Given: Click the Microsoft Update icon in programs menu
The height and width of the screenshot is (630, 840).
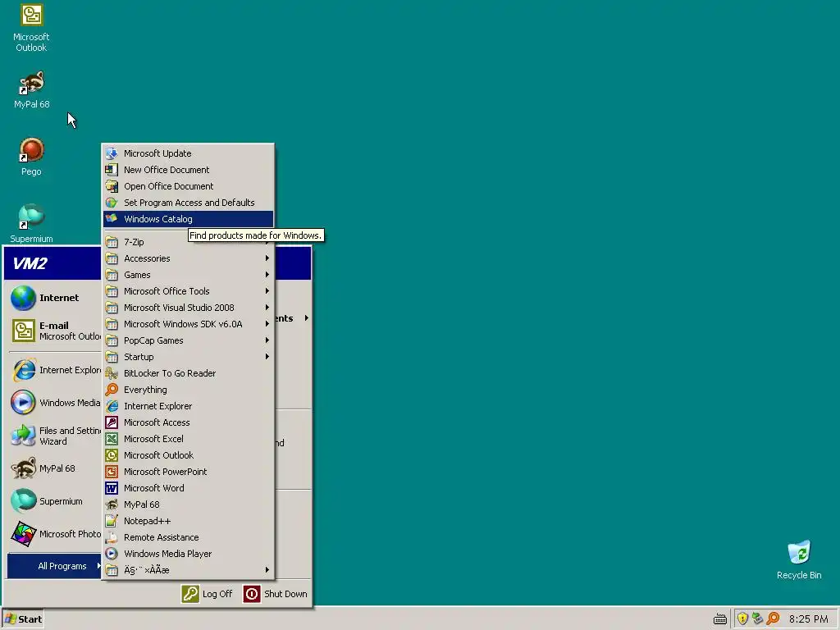Looking at the screenshot, I should (112, 153).
